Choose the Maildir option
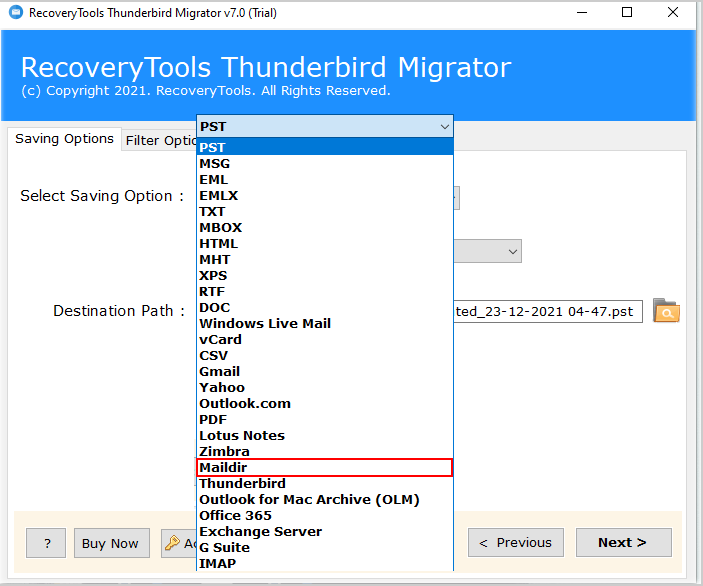 pos(325,467)
